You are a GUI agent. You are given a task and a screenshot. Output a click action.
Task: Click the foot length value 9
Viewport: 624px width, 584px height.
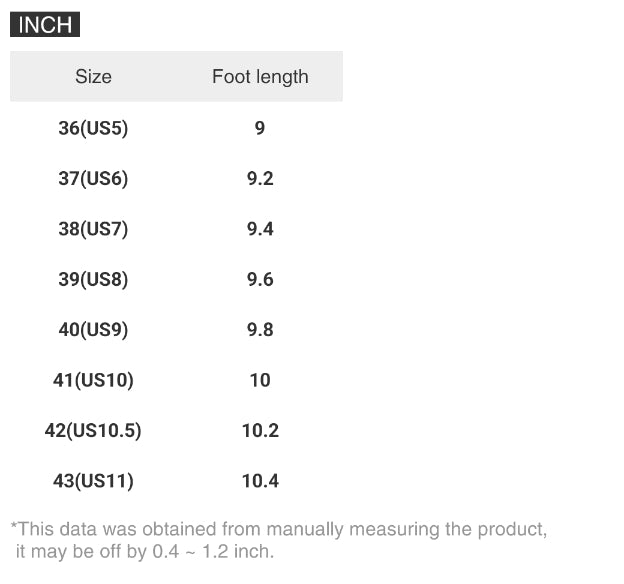(260, 128)
